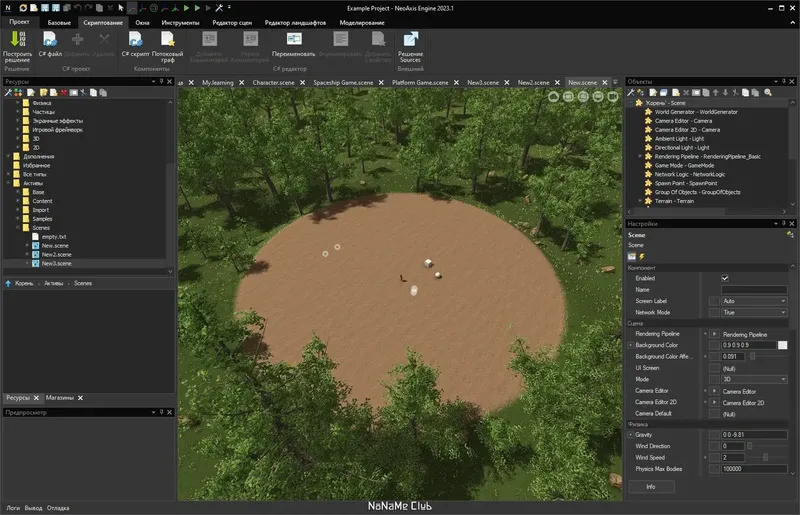The width and height of the screenshot is (800, 515).
Task: Click the magnifier search icon in the objects toolbar
Action: 768,92
